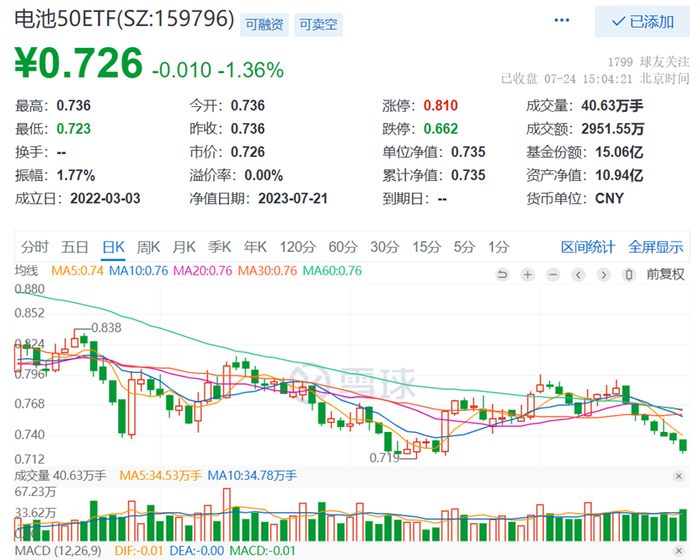Viewport: 700px width, 560px height.
Task: Close the MACD indicator panel
Action: [x=679, y=551]
